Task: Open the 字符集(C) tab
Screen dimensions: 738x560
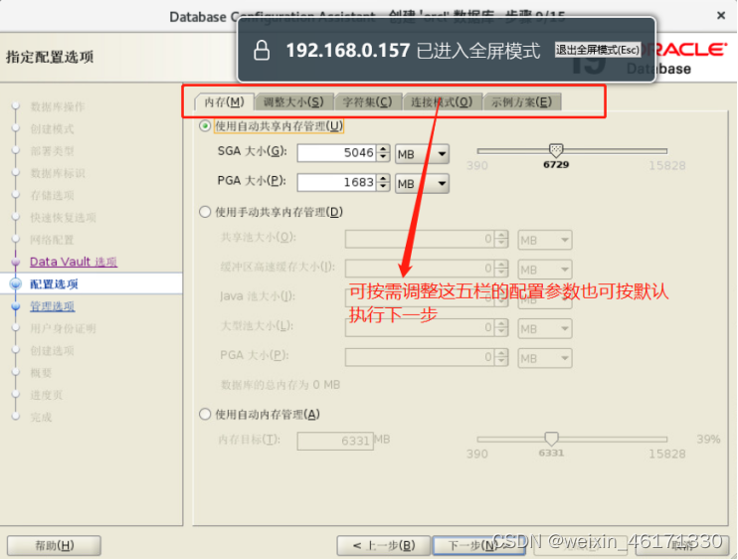Action: pyautogui.click(x=367, y=102)
